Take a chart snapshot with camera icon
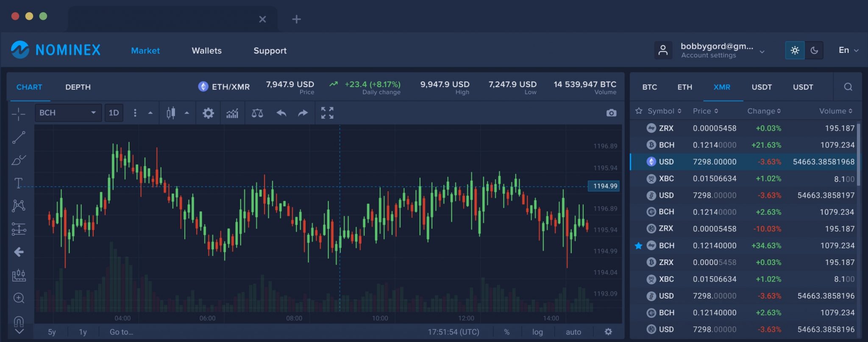This screenshot has width=868, height=342. click(x=611, y=113)
